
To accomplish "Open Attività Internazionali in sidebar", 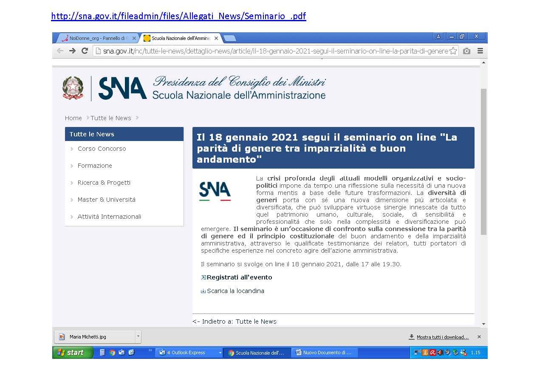I will (109, 217).
